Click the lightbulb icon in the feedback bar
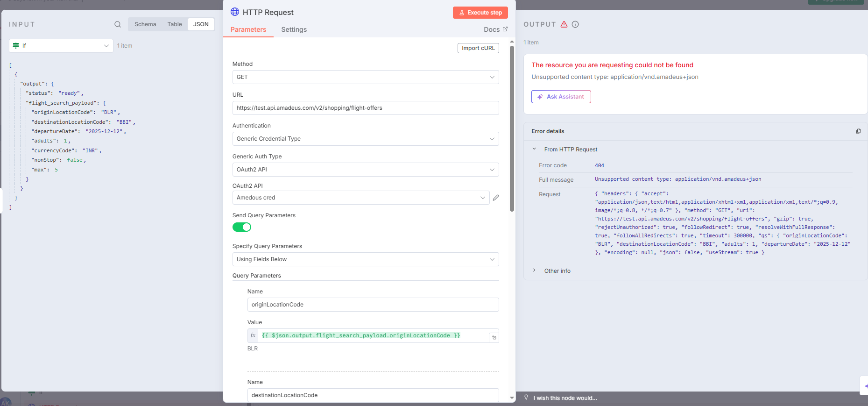Screen dimensions: 868x406 pos(526,398)
